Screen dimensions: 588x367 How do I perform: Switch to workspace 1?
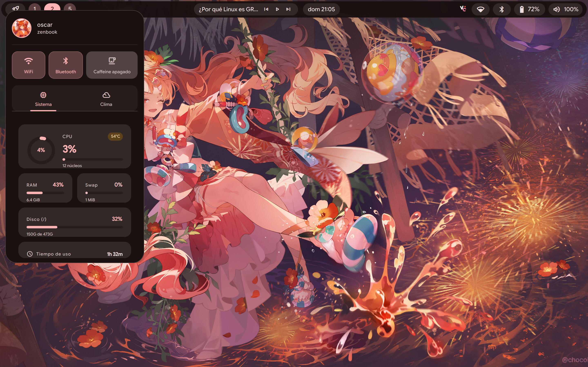pos(35,9)
